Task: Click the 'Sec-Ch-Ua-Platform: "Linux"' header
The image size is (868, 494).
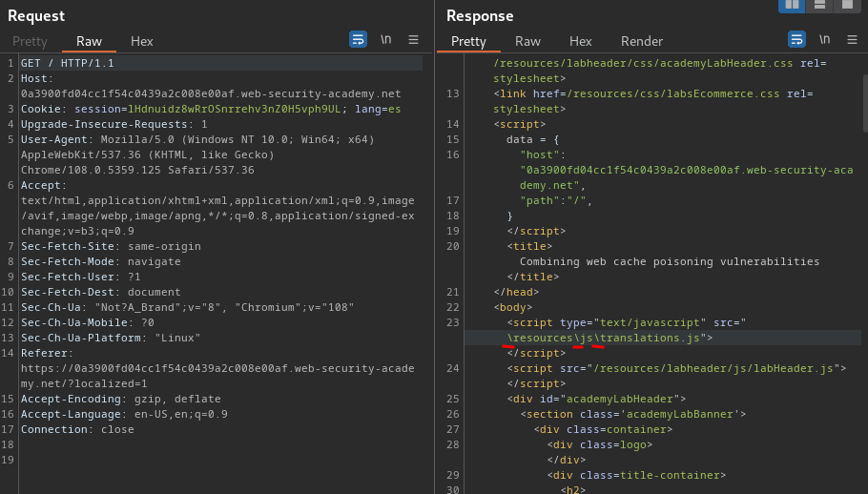Action: pos(111,338)
